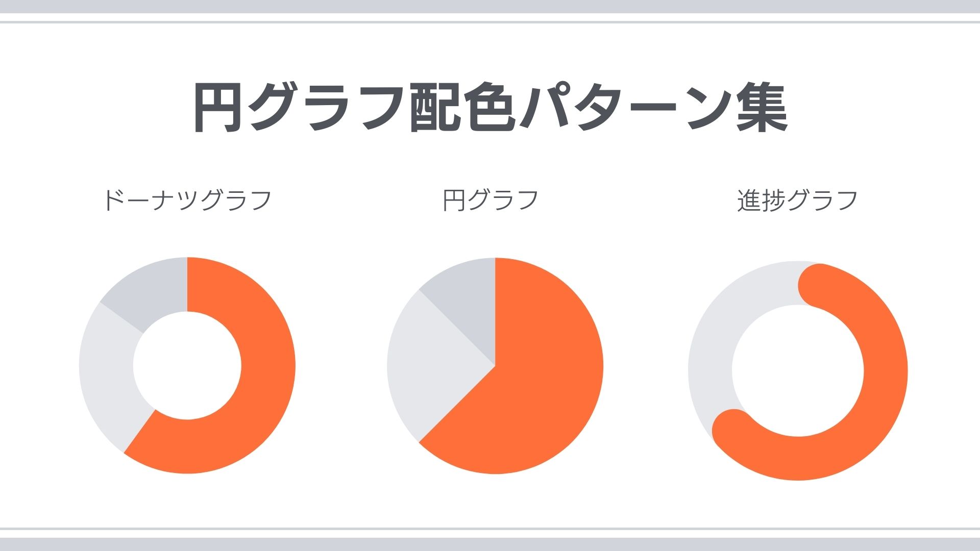Click the white center hole of the donut chart
Viewport: 980px width, 551px height.
(x=187, y=365)
